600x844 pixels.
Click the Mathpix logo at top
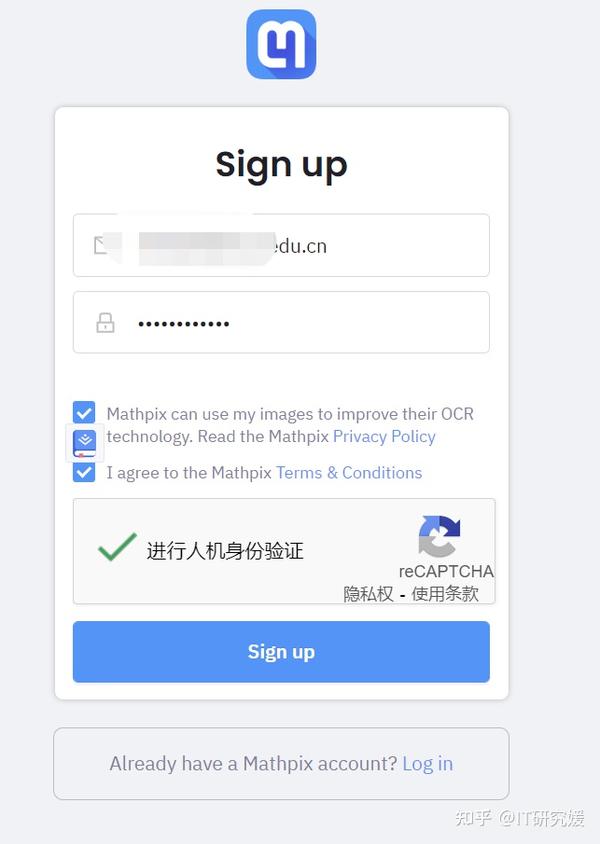coord(281,44)
